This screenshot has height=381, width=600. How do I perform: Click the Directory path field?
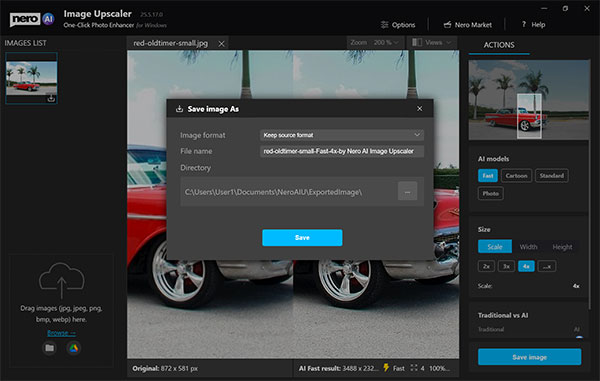tap(289, 192)
